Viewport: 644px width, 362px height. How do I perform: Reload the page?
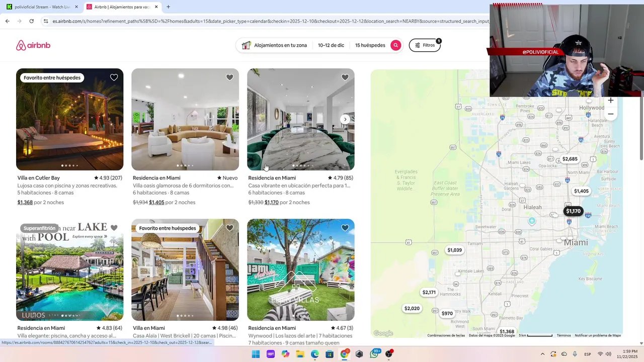point(31,21)
